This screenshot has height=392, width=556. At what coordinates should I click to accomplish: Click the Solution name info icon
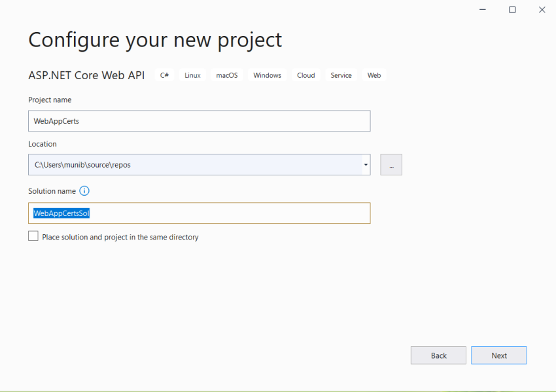click(84, 191)
